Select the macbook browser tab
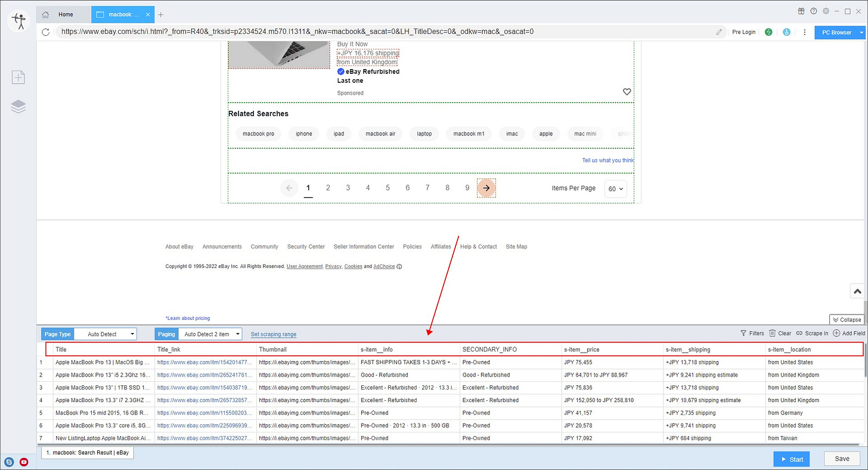Screen dimensions: 868x470 (123, 14)
